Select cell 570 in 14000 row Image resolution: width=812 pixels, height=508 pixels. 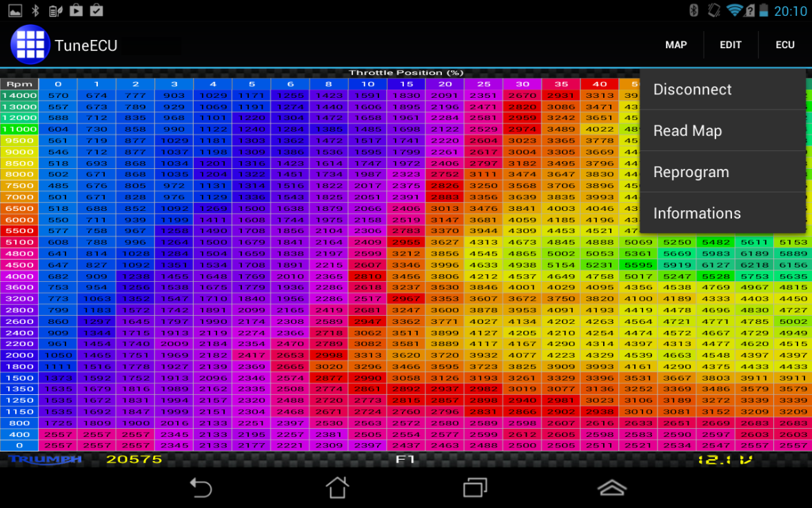pos(58,95)
